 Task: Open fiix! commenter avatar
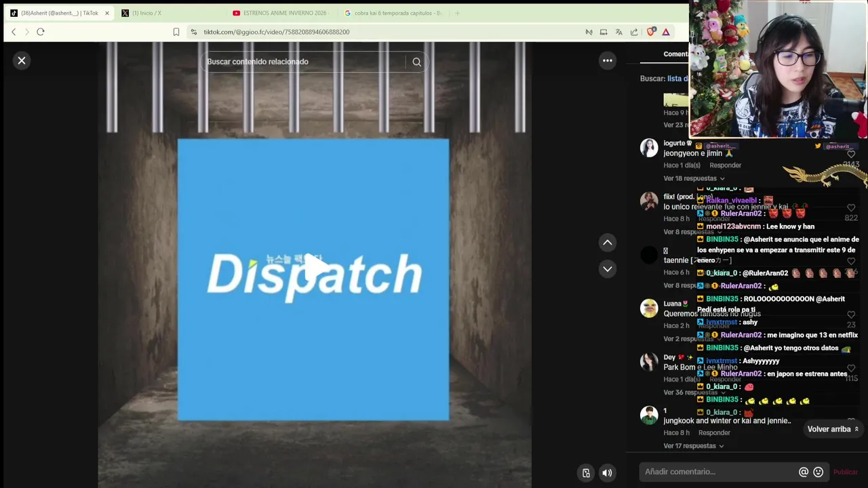click(649, 201)
